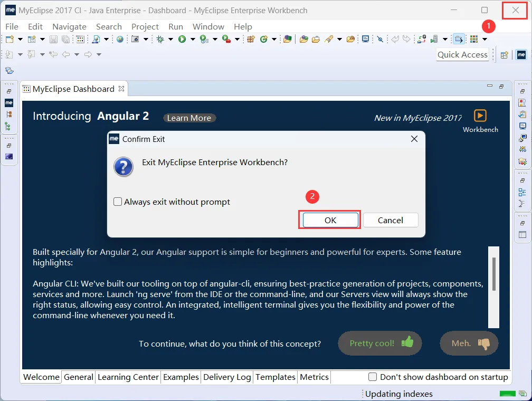The image size is (532, 401).
Task: Expand the New wizard dropdown arrow
Action: point(21,40)
